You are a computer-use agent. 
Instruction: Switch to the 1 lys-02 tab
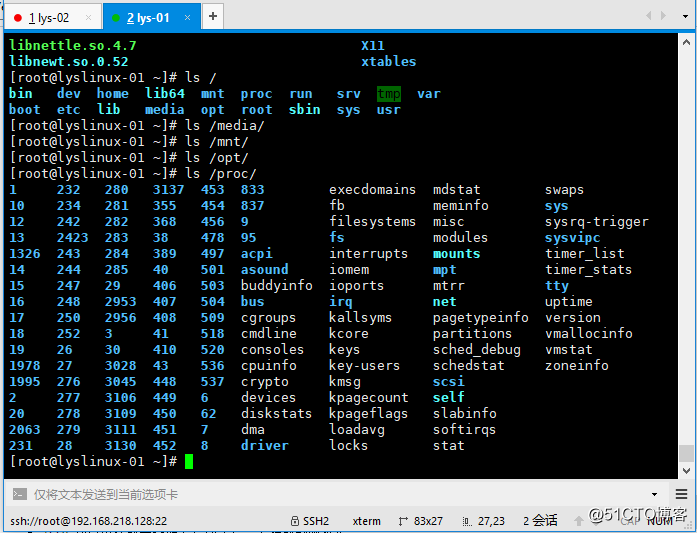(52, 17)
